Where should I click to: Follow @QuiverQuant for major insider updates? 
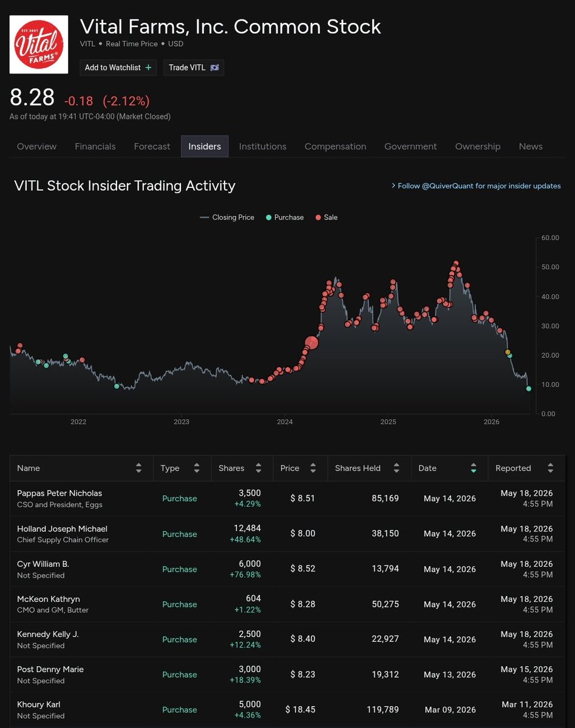click(x=476, y=186)
